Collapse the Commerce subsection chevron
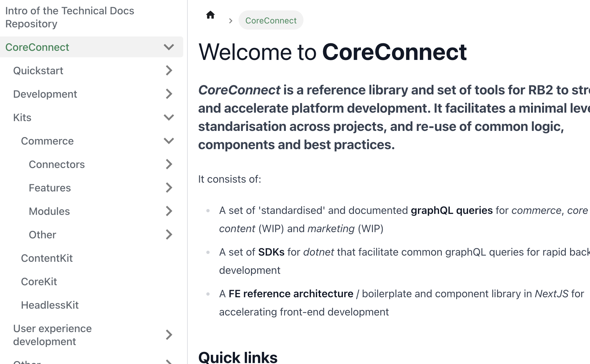The image size is (590, 364). tap(169, 141)
